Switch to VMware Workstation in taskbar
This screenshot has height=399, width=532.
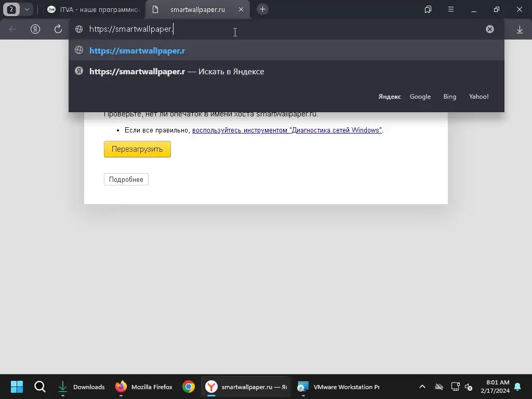click(x=339, y=387)
